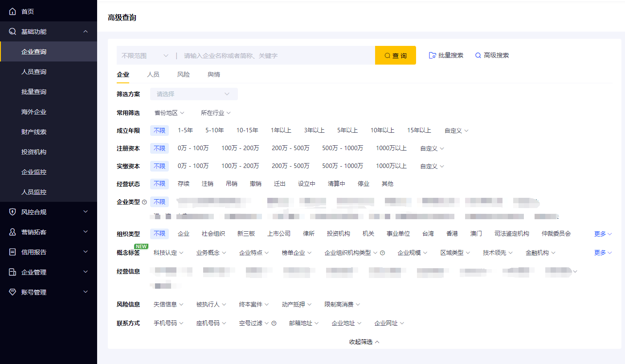
Task: Open 自定义 dropdown in 成立年限 row
Action: [x=457, y=131]
